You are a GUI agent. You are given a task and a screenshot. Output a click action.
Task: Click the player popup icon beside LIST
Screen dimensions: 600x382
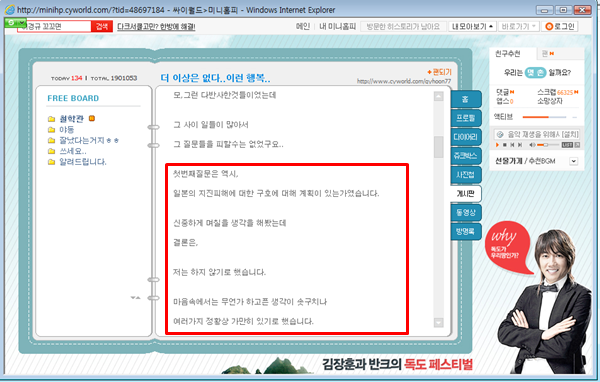(577, 145)
